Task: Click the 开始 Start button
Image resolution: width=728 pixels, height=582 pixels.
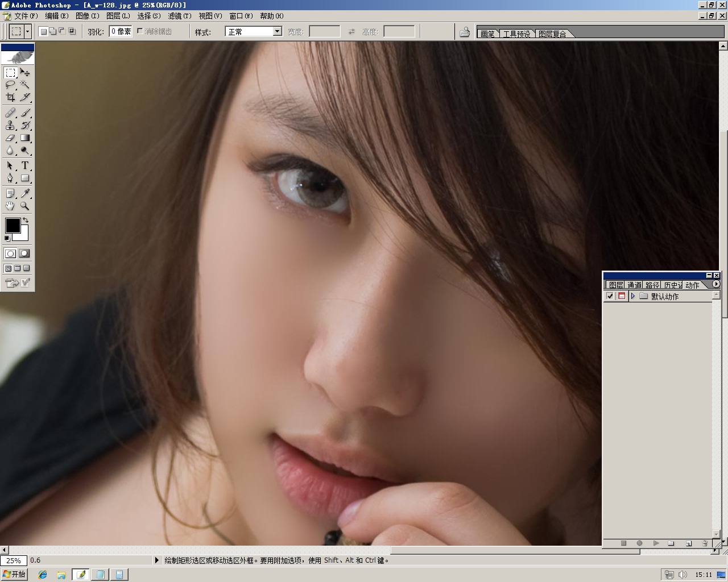Action: [x=14, y=575]
